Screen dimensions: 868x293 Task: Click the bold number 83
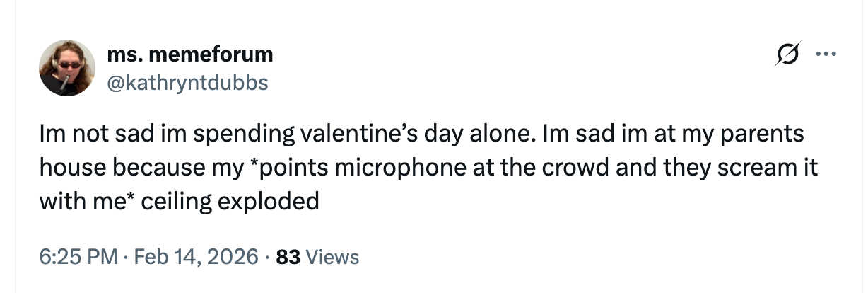pos(288,257)
